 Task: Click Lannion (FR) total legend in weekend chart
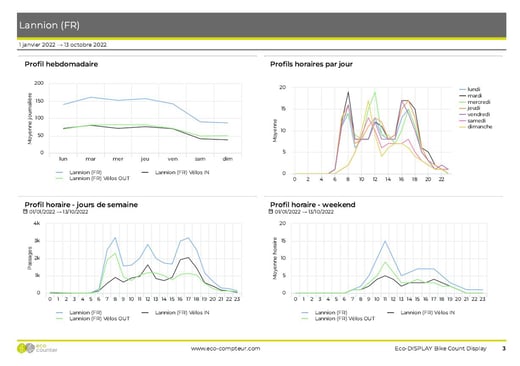pos(324,313)
